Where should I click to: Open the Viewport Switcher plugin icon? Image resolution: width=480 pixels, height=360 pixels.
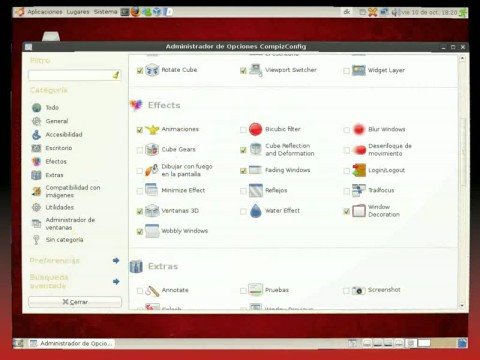[x=256, y=70]
